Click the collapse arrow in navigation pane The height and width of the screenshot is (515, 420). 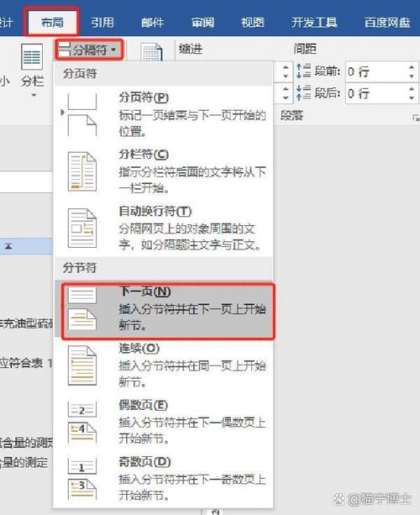(x=8, y=245)
